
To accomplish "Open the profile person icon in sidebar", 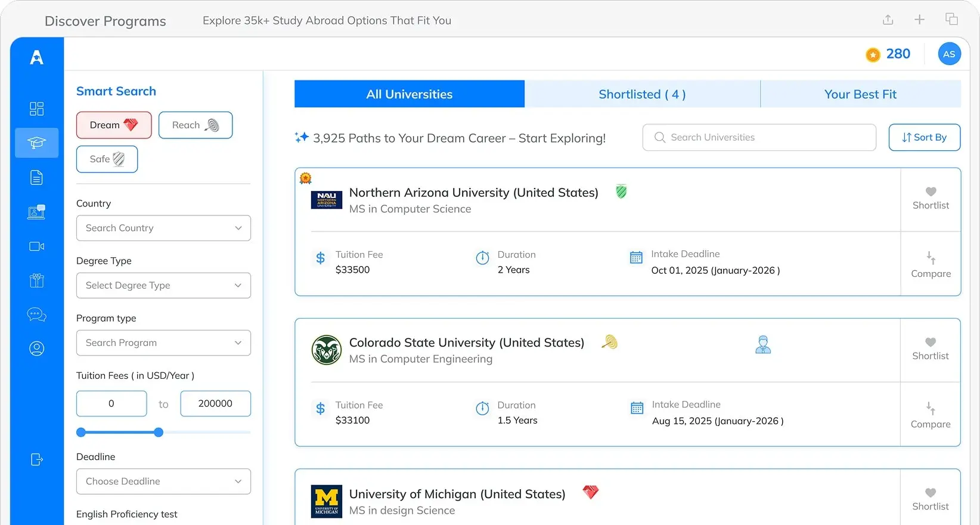I will [x=36, y=348].
